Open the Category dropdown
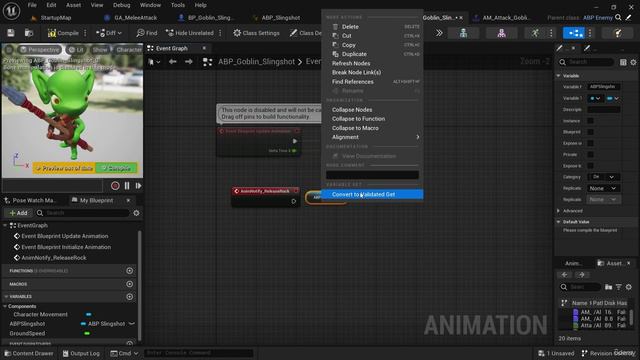Screen dimensions: 640x360 [x=603, y=177]
